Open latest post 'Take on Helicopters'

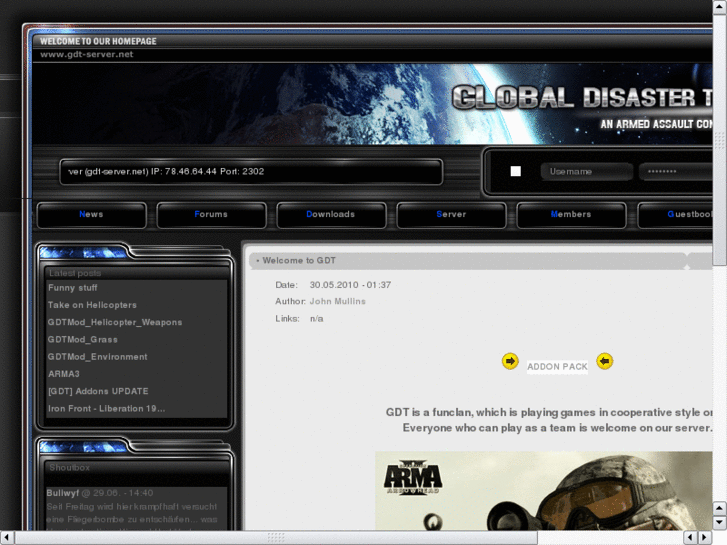click(x=92, y=305)
